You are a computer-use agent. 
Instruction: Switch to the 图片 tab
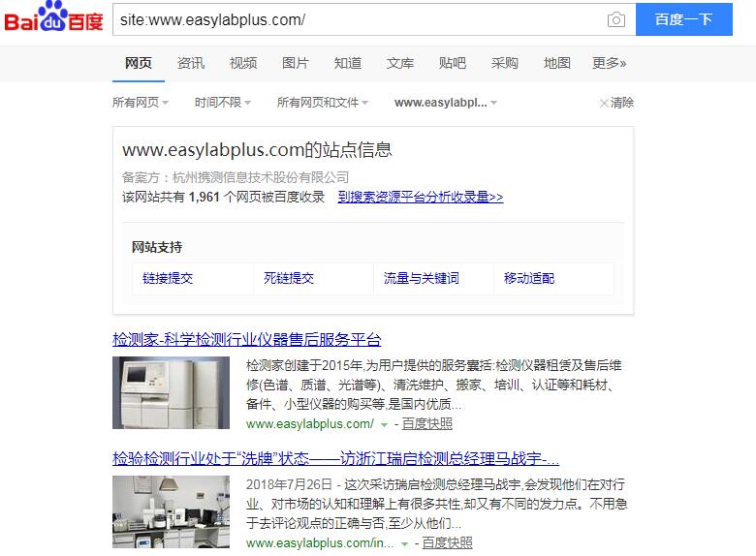point(295,63)
